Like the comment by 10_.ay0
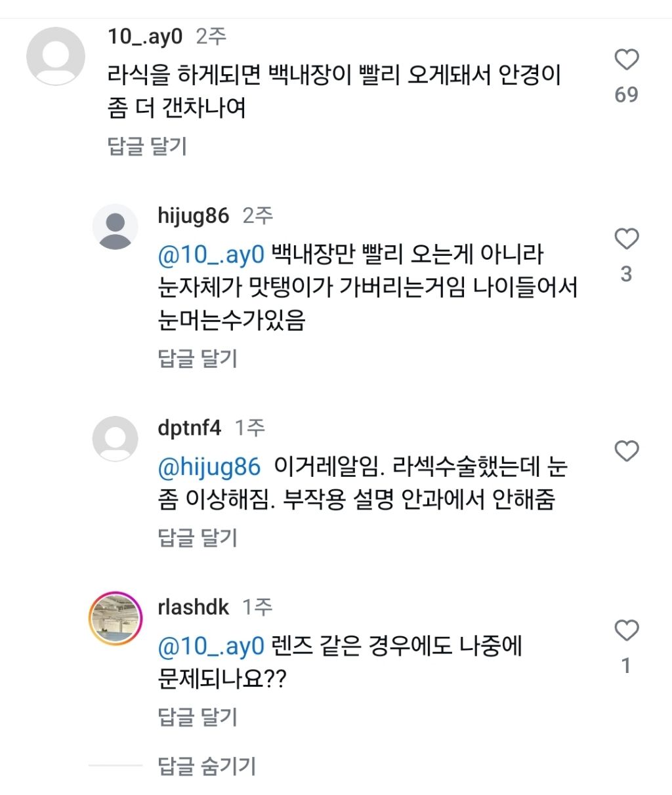This screenshot has width=672, height=795. click(626, 60)
